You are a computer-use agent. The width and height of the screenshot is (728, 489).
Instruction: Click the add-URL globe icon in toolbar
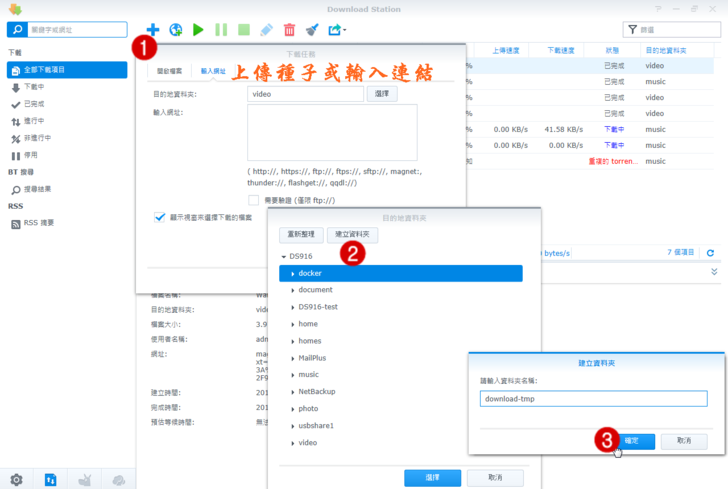[175, 30]
